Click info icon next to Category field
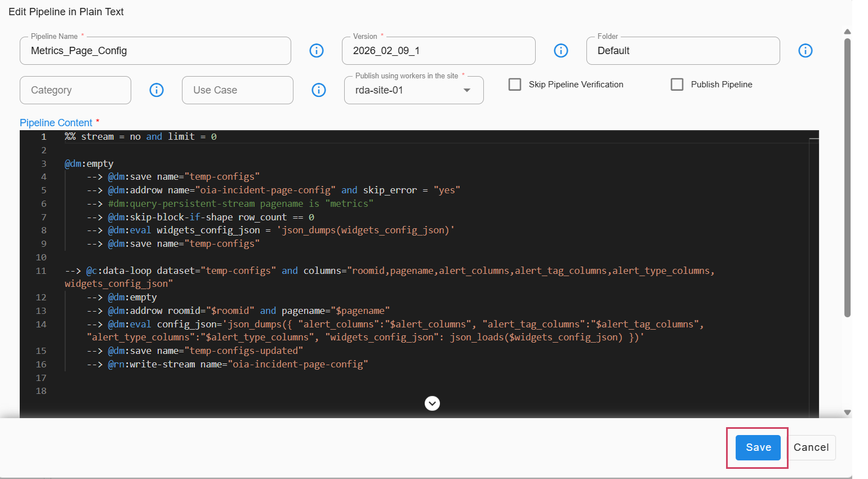The height and width of the screenshot is (479, 868). (157, 90)
